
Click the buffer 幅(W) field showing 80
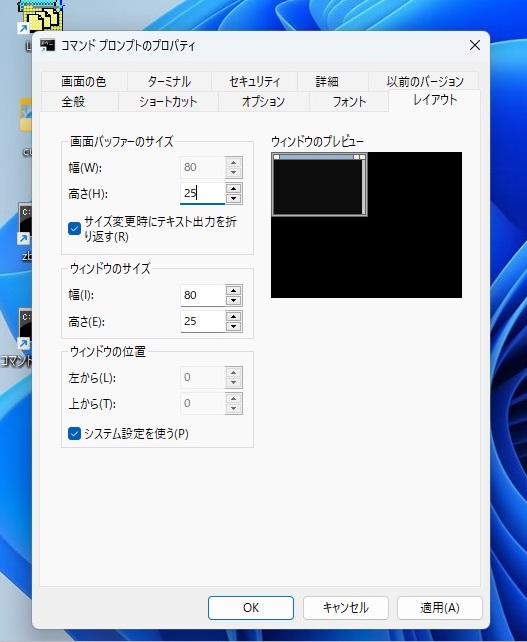203,167
